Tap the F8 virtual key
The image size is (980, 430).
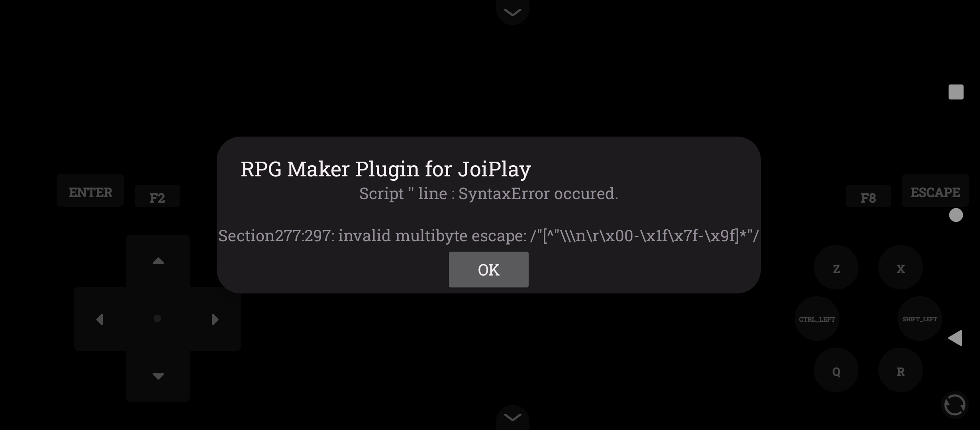(868, 196)
